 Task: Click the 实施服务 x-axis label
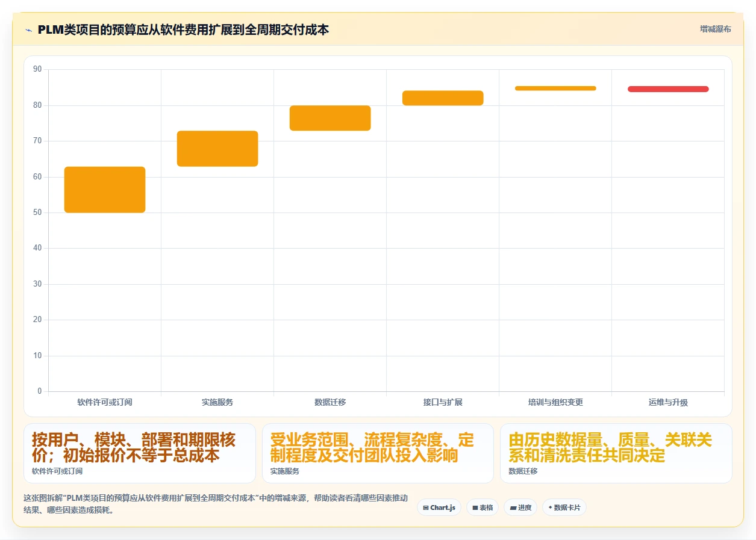click(217, 402)
